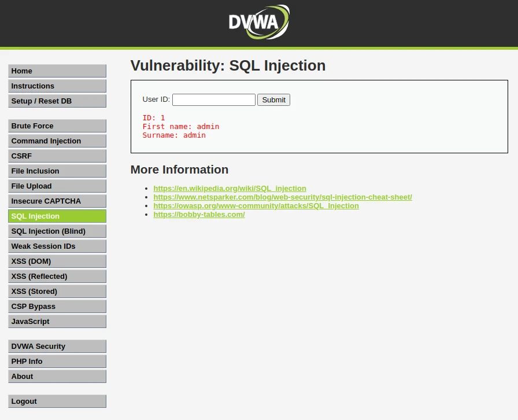This screenshot has height=420, width=518.
Task: Click the DVWA logo at top
Action: point(258,23)
